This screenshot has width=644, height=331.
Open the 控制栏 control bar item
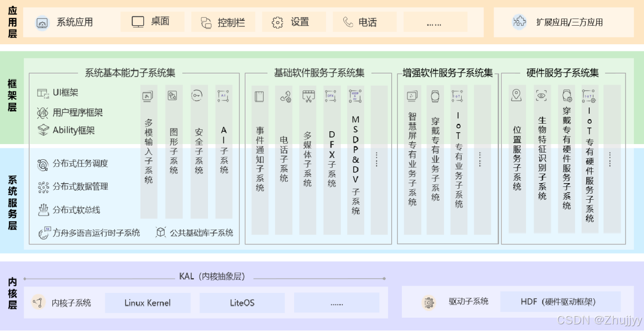(x=206, y=22)
